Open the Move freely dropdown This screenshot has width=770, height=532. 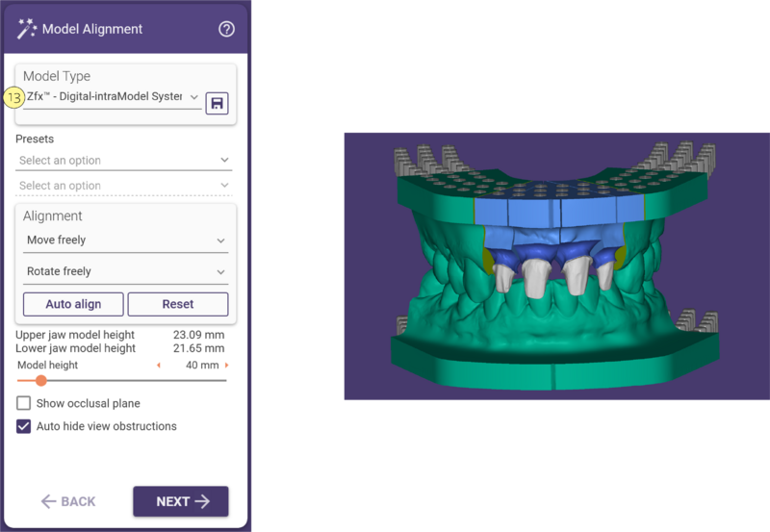[x=126, y=240]
